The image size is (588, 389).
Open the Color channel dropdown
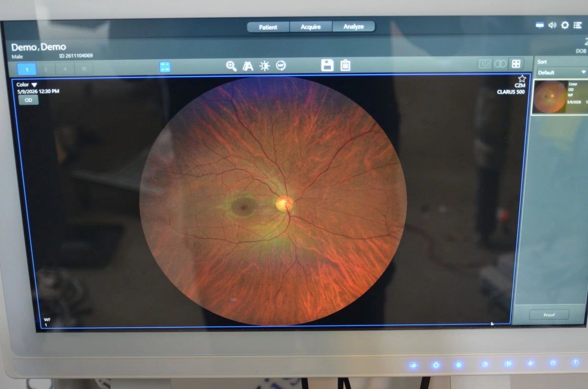click(27, 85)
